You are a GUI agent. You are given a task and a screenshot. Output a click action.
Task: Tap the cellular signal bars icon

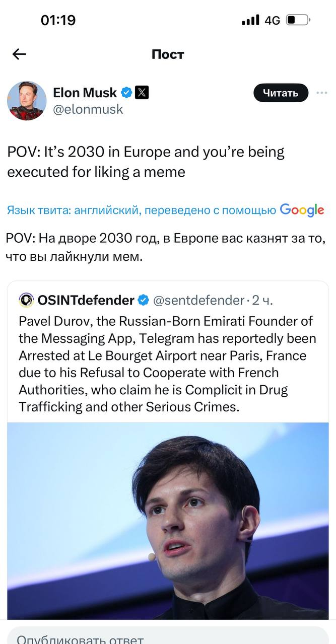pos(250,21)
